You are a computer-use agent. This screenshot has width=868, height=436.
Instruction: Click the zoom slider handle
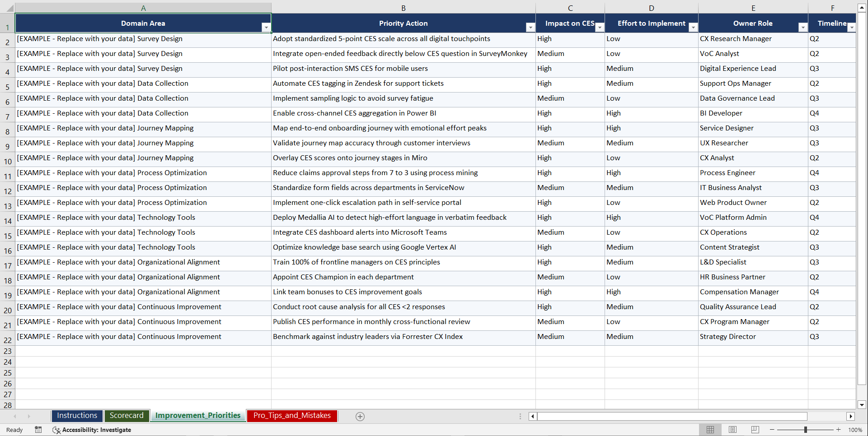[x=806, y=430]
